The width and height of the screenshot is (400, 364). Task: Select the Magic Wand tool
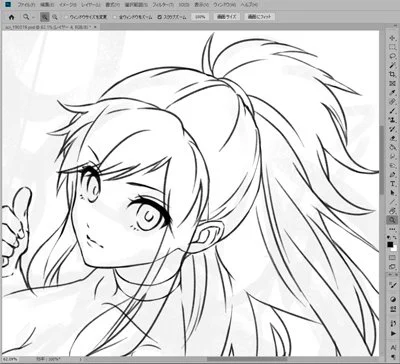[393, 66]
